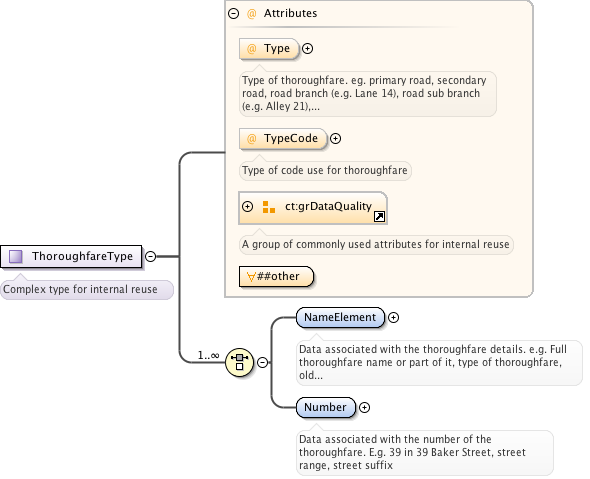The height and width of the screenshot is (479, 590).
Task: Select the ThoroughfareType complex type box
Action: [x=71, y=257]
